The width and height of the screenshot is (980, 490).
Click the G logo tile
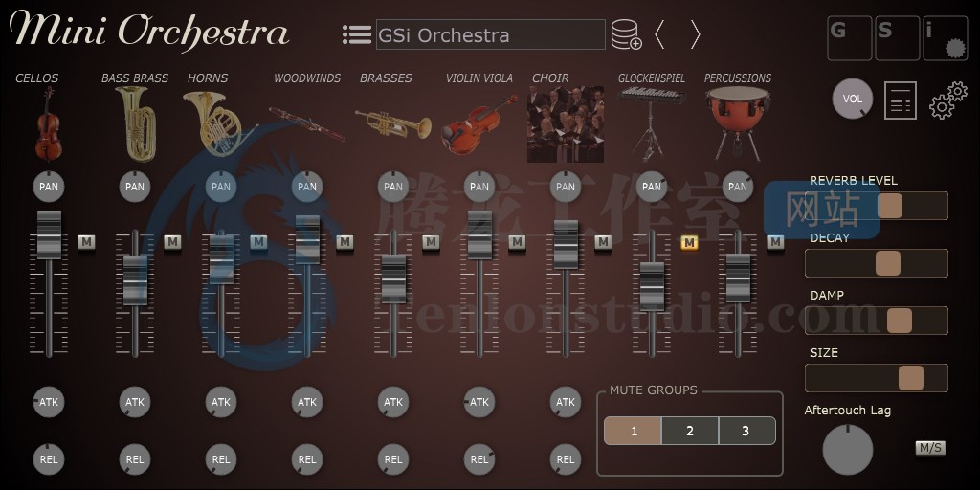pos(850,38)
